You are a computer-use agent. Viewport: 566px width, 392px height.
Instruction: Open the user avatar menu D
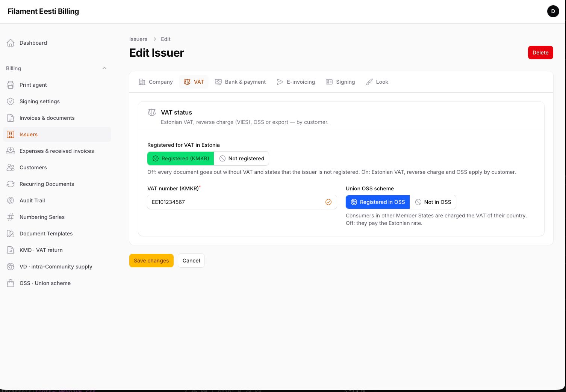point(553,11)
